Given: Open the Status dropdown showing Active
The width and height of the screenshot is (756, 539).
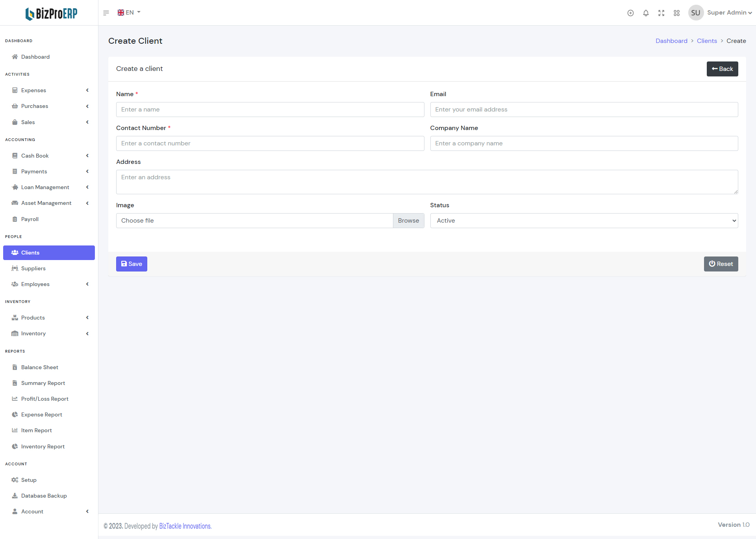Looking at the screenshot, I should coord(584,221).
